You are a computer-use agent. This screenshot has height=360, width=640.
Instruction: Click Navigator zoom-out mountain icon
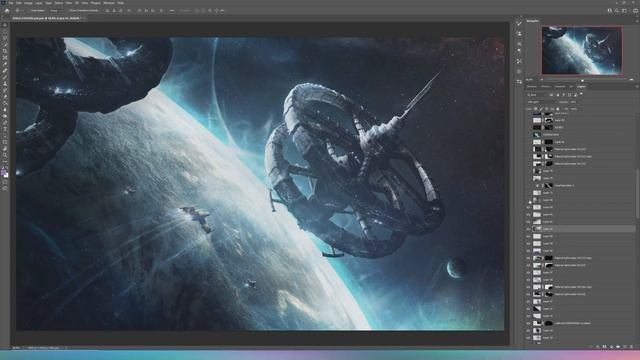[542, 80]
